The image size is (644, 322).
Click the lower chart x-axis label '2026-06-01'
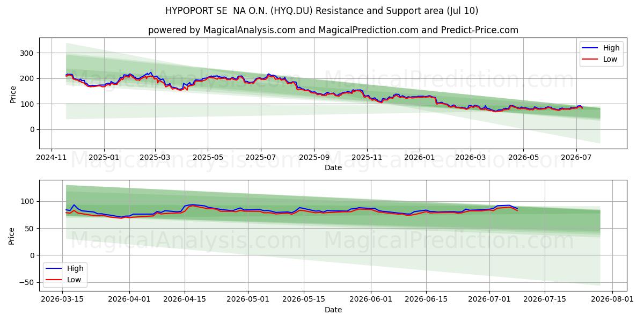click(371, 301)
